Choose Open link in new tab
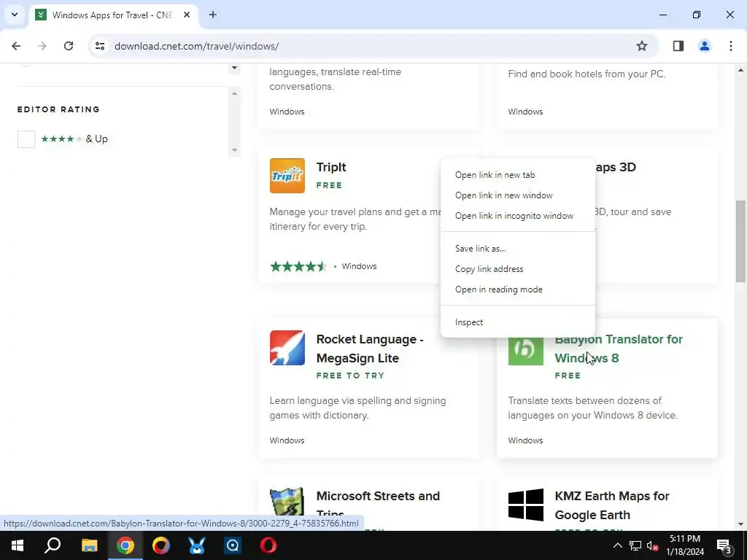This screenshot has width=747, height=560. point(518,175)
